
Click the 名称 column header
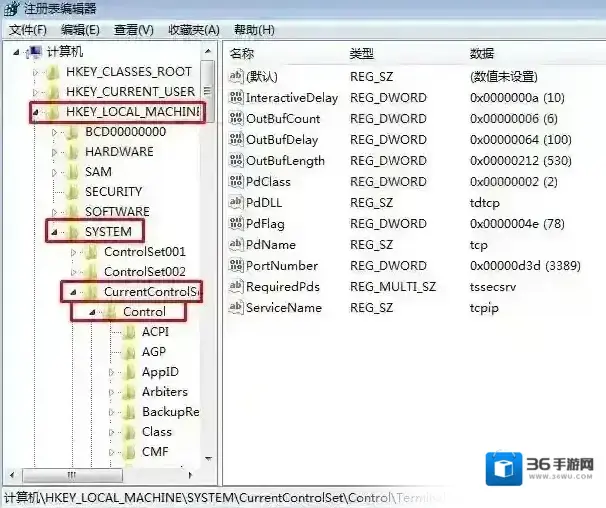(x=242, y=53)
